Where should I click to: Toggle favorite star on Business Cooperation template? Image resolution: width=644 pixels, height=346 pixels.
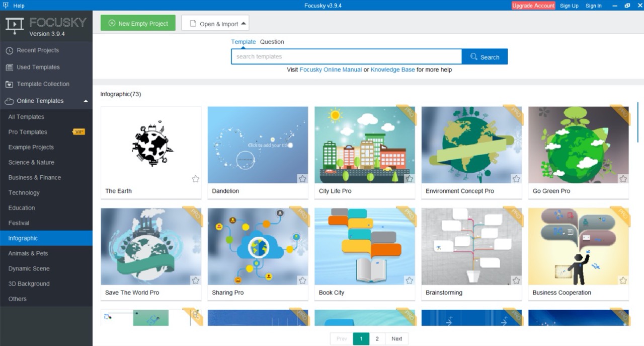(x=623, y=281)
